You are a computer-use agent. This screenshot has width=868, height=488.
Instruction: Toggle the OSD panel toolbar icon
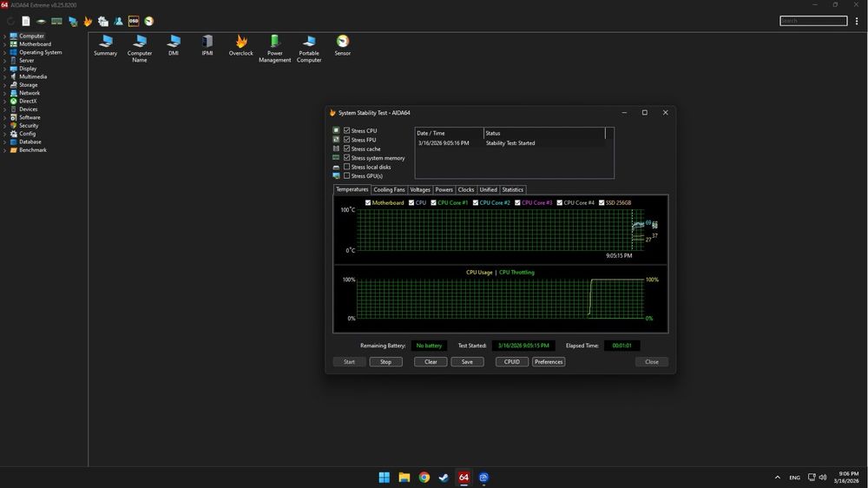click(134, 21)
